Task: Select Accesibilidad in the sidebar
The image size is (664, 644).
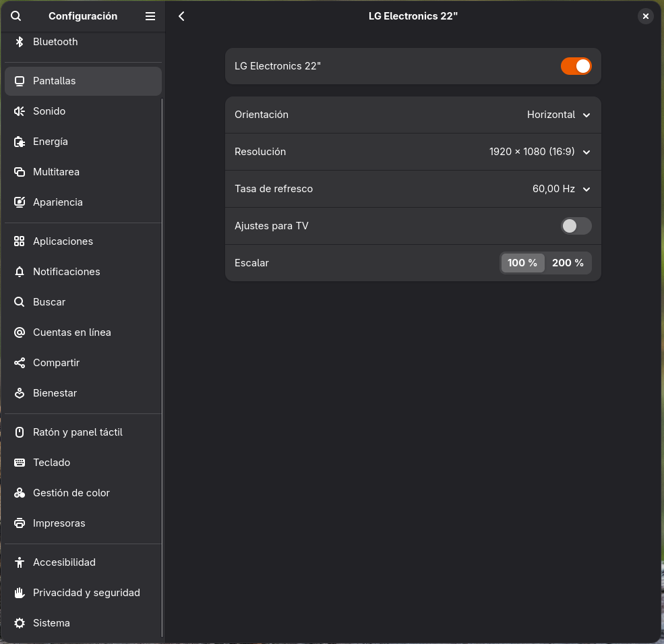Action: pyautogui.click(x=64, y=562)
